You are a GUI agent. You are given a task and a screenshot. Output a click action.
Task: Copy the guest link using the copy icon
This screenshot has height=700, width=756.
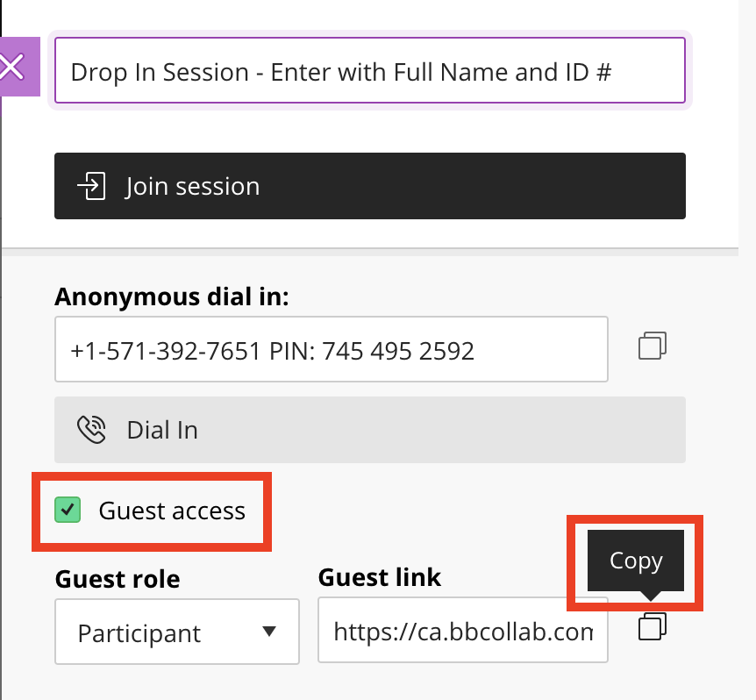(653, 626)
